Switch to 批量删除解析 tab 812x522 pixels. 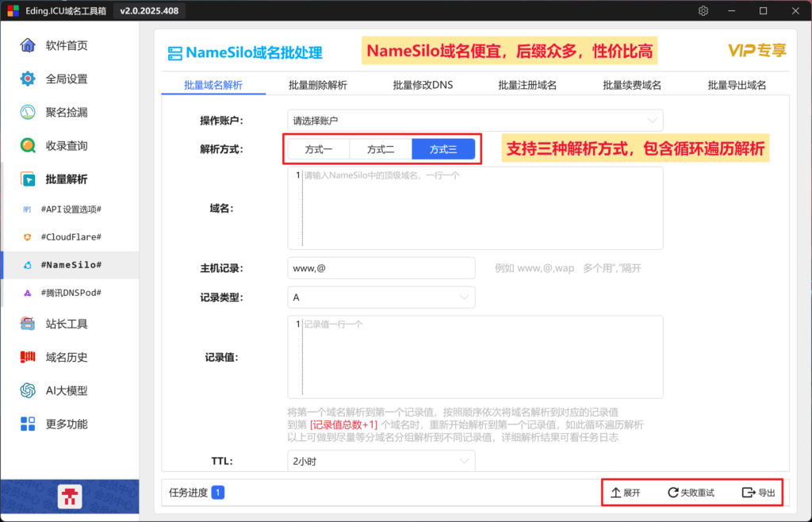318,85
